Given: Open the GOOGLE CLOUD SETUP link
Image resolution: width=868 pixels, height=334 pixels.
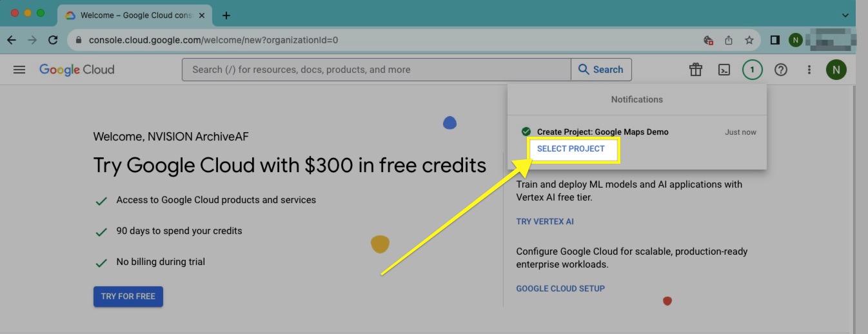Looking at the screenshot, I should click(x=560, y=289).
